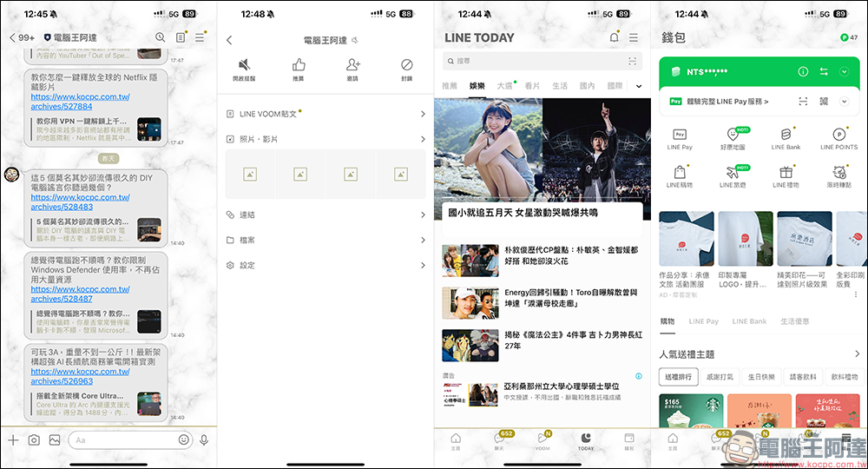Expand the 設定 row
The image size is (868, 469).
click(x=325, y=265)
